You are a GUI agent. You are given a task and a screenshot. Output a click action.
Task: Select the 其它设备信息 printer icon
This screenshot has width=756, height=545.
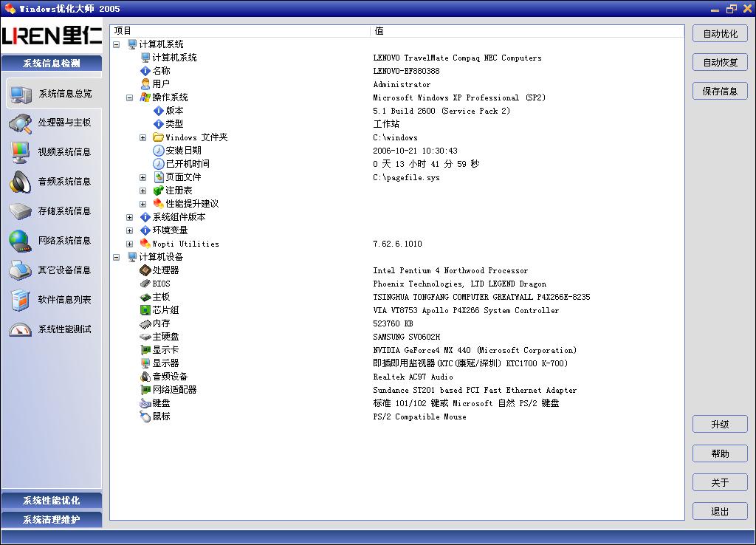[x=20, y=270]
